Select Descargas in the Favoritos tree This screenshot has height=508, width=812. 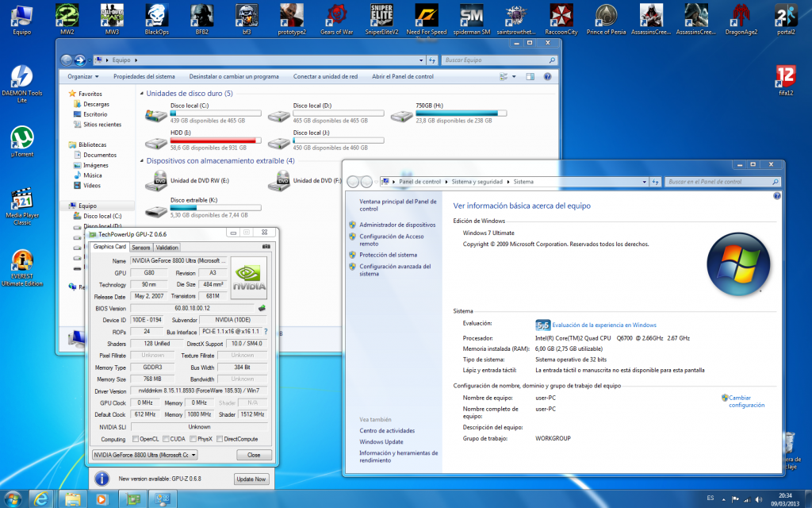96,104
